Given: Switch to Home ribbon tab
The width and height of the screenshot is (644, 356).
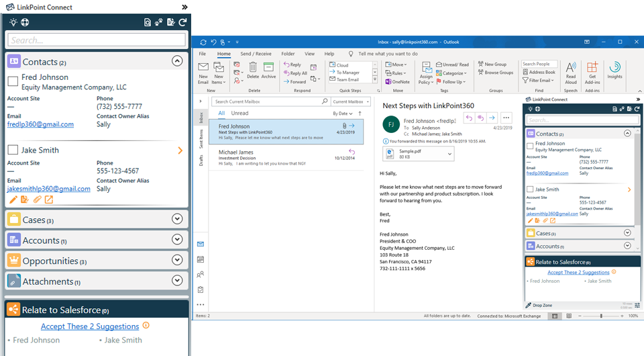Looking at the screenshot, I should click(x=224, y=54).
